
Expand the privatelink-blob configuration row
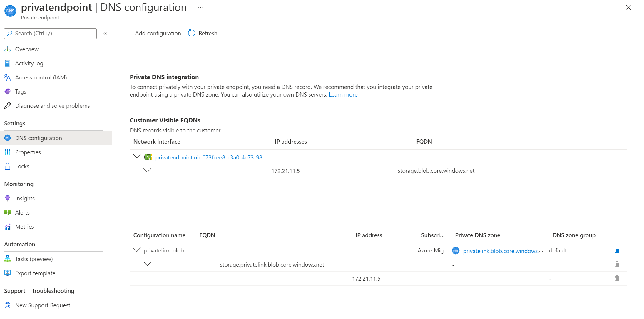click(x=136, y=250)
